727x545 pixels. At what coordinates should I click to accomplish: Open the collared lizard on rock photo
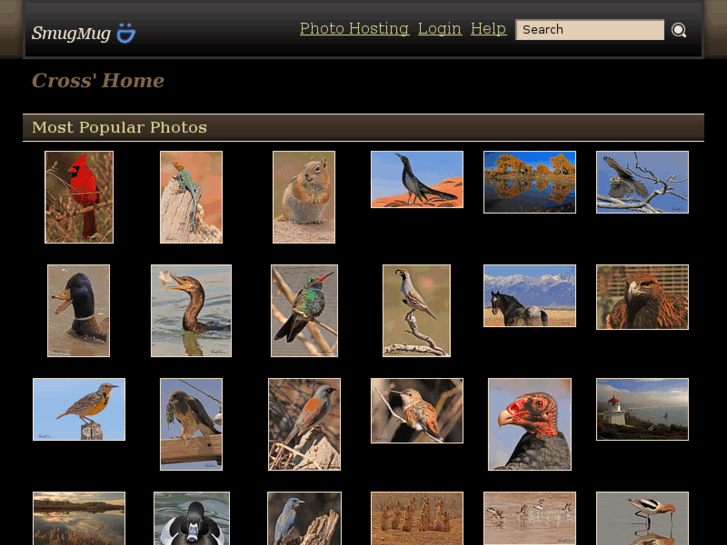click(191, 197)
